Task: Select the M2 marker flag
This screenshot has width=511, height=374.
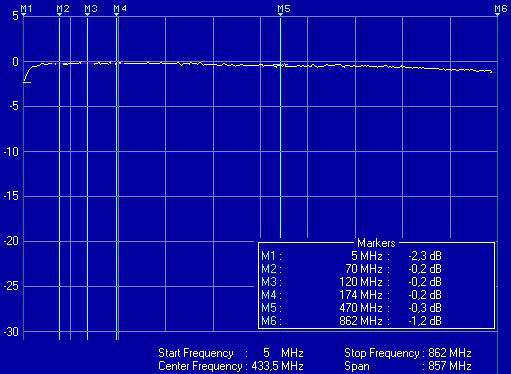Action: pyautogui.click(x=63, y=9)
